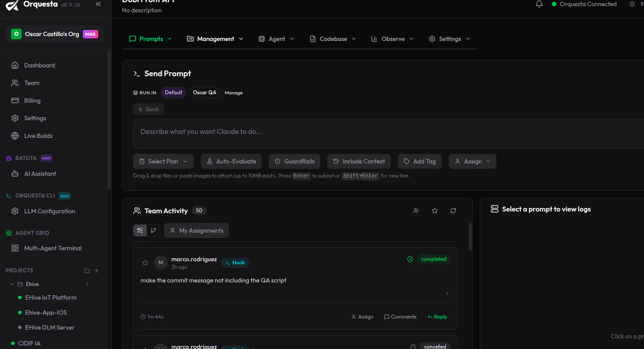The width and height of the screenshot is (644, 349).
Task: Click the RUN IN layers icon
Action: coord(136,93)
